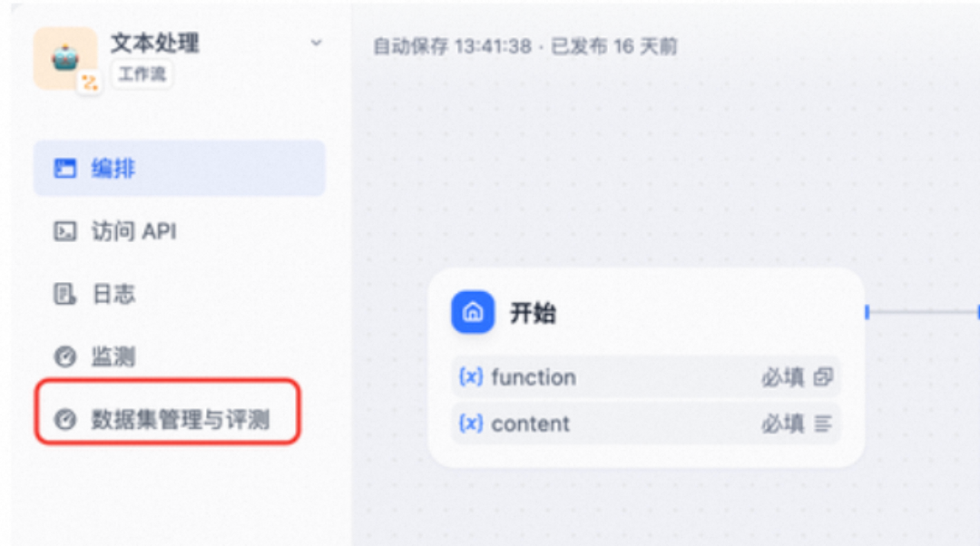
Task: Click the gauge icon beside 监测
Action: (65, 356)
